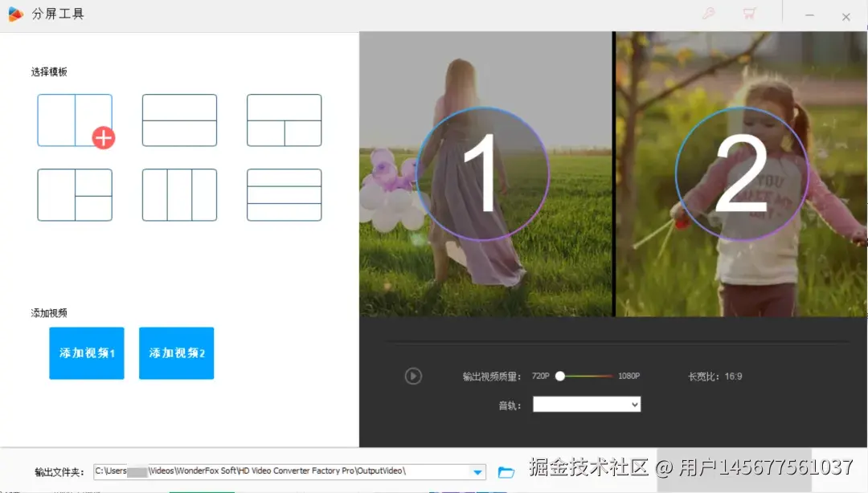868x493 pixels.
Task: Select the two-row horizontal split template
Action: (178, 120)
